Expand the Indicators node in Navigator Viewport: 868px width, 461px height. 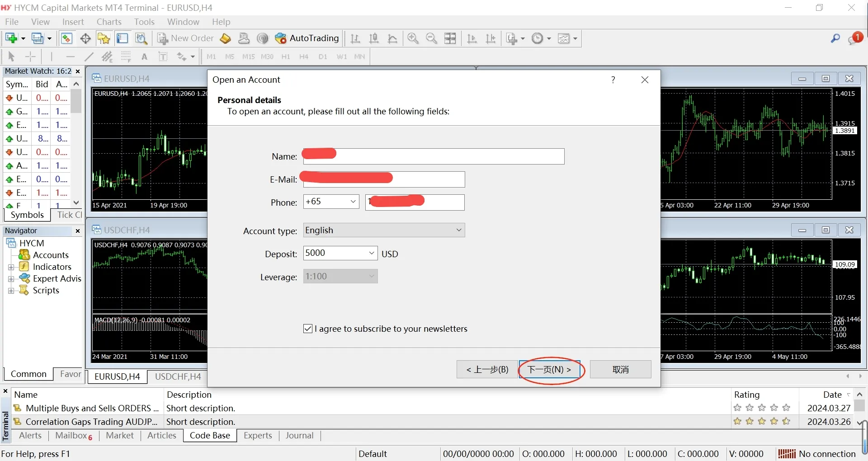(x=11, y=267)
